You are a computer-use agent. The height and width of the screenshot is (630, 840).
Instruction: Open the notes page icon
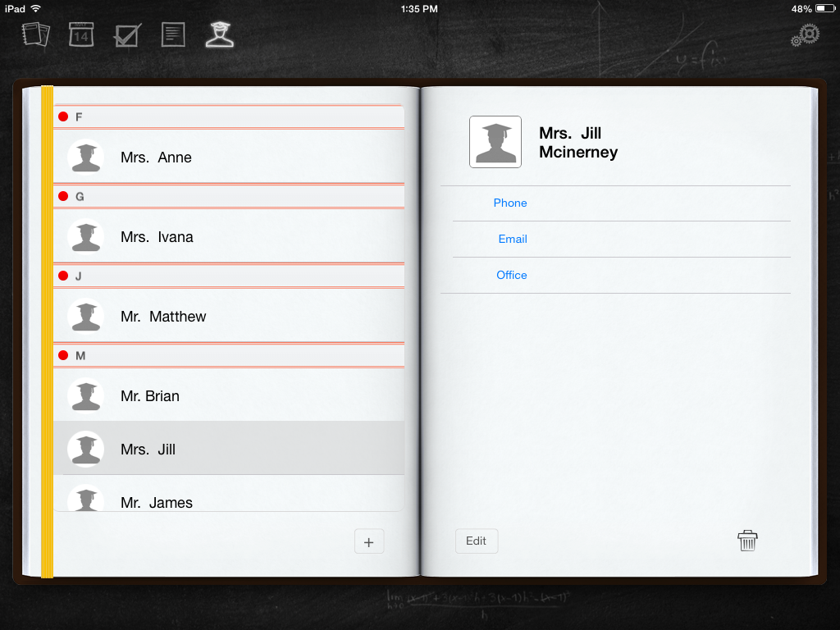173,34
